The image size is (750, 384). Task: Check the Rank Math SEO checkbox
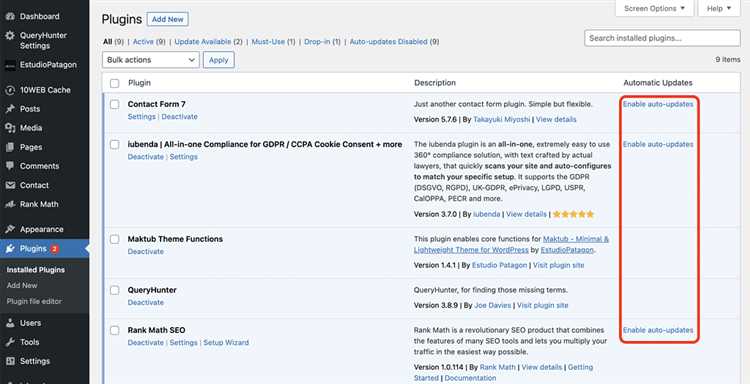[115, 330]
